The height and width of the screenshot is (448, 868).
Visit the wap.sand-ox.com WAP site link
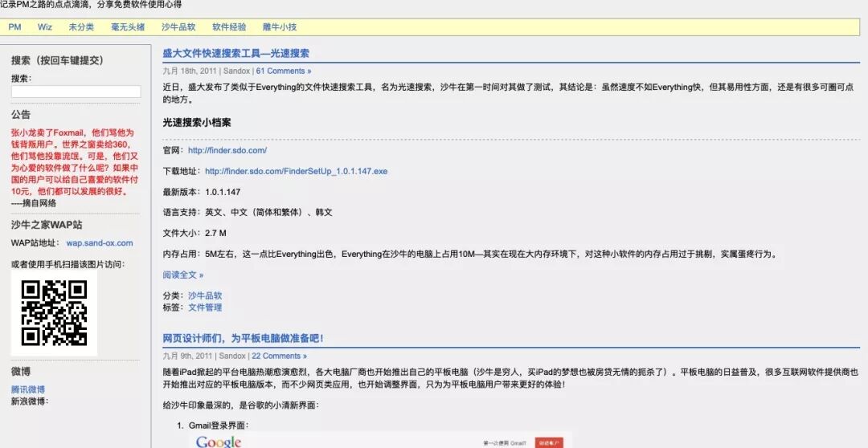pyautogui.click(x=100, y=242)
